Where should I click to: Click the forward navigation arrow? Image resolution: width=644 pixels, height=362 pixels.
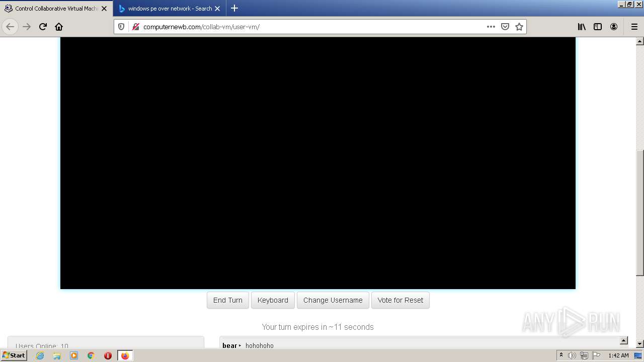tap(27, 27)
